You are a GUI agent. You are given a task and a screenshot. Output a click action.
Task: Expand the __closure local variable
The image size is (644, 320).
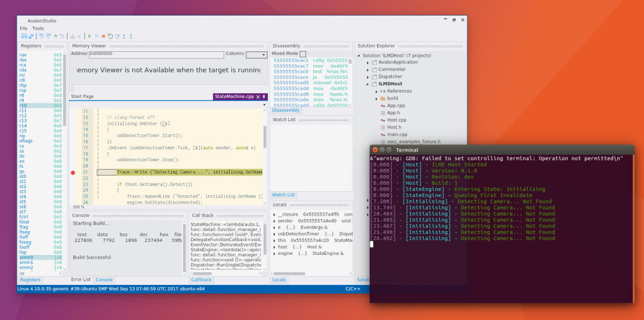[x=275, y=215]
